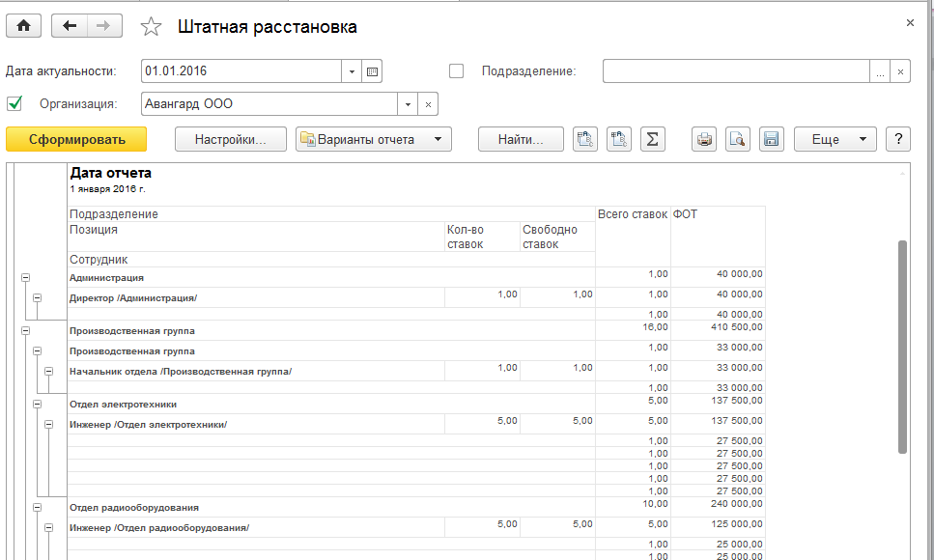Select the Кол-во ставок header
Viewport: 934px width, 560px height.
(x=466, y=238)
